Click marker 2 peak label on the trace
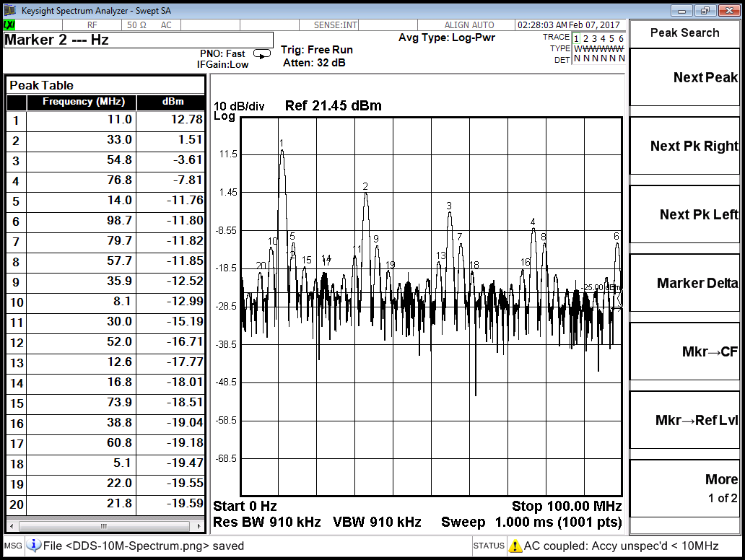745x560 pixels. [365, 186]
